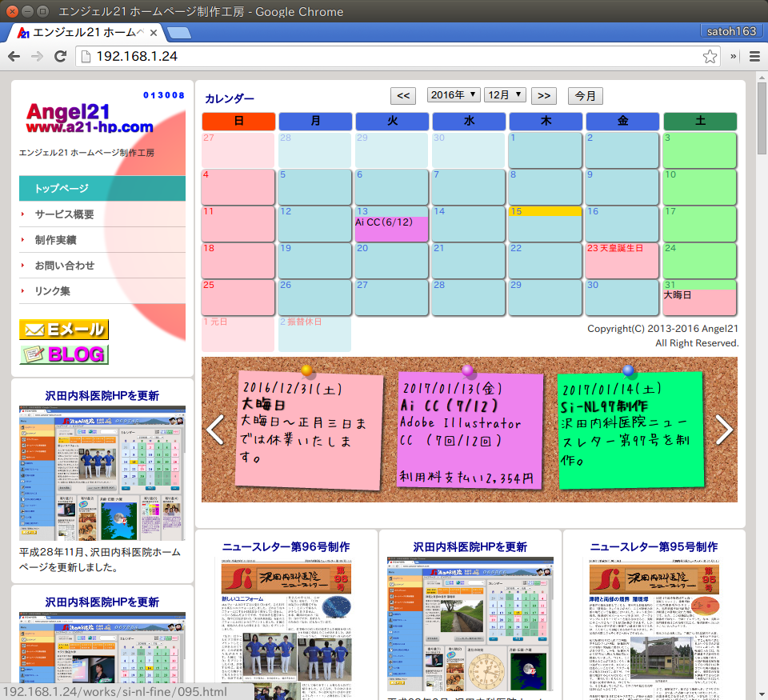Open the BLOG banner button
768x700 pixels.
click(x=64, y=354)
